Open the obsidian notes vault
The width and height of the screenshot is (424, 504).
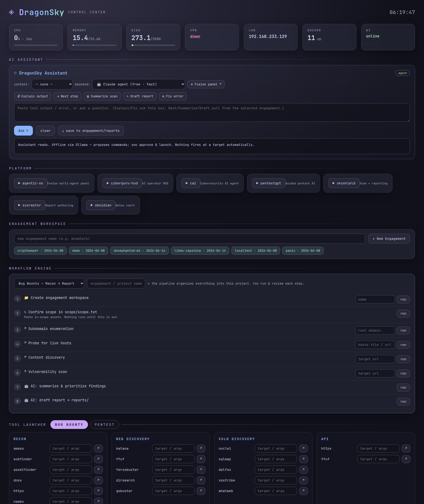coord(101,205)
